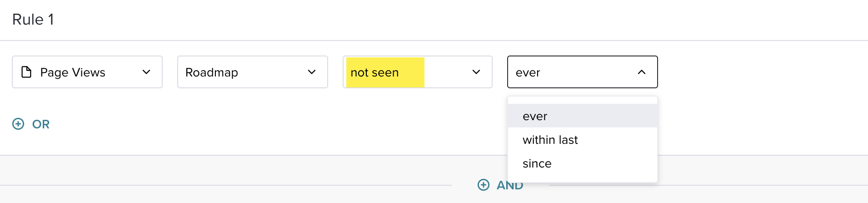Click the Page Views source selector
Screen dimensions: 868x203
(87, 72)
